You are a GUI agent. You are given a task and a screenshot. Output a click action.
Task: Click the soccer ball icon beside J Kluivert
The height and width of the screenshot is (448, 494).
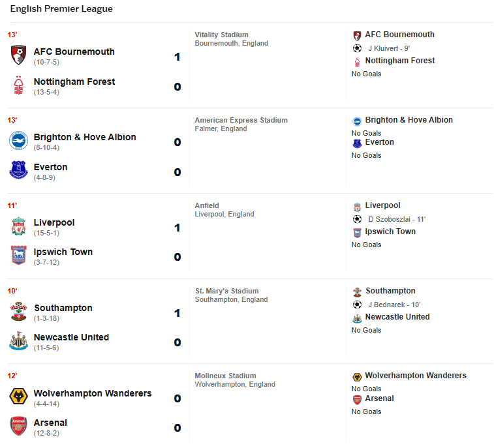[357, 48]
